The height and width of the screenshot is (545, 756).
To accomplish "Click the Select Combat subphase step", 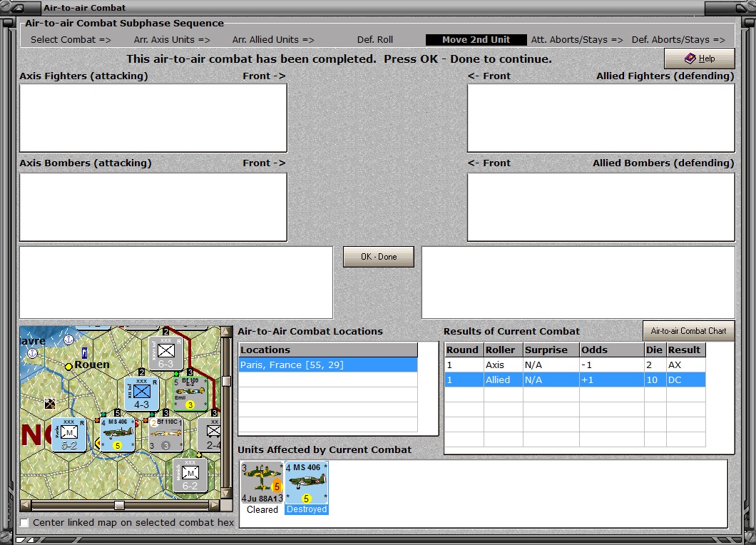I will (x=71, y=39).
